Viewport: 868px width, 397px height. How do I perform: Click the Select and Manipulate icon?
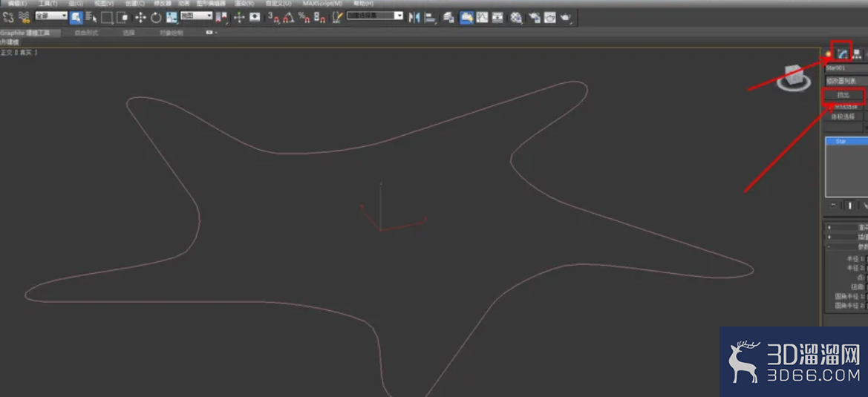[239, 18]
